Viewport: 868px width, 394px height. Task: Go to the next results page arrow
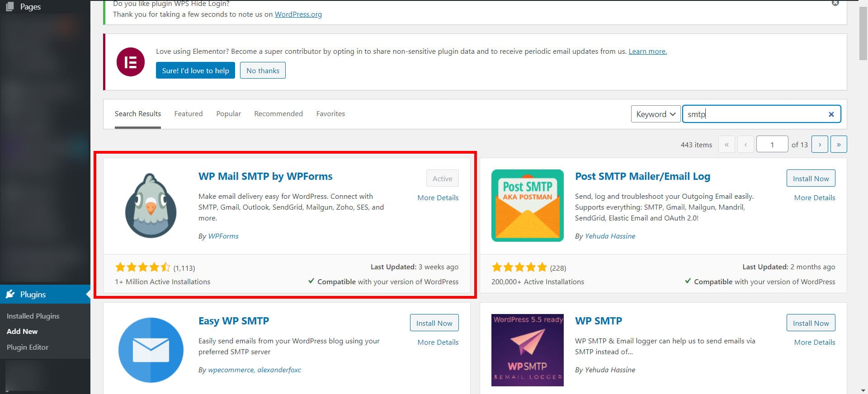coord(820,145)
